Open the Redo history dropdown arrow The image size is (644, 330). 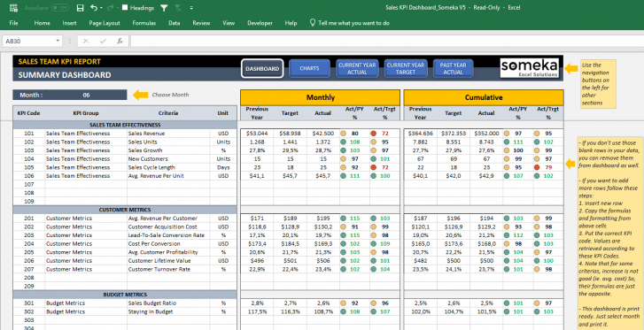pyautogui.click(x=117, y=8)
